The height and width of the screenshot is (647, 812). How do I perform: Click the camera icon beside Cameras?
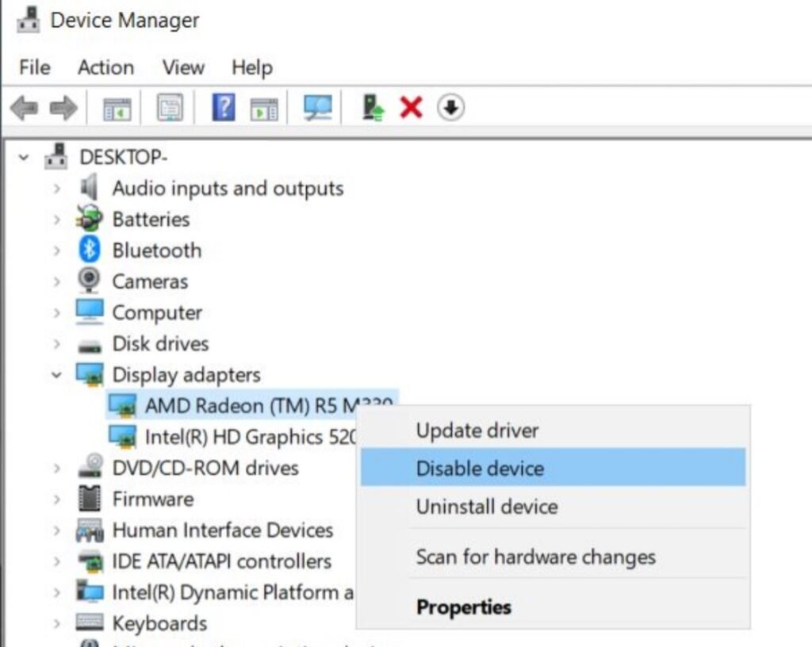click(x=90, y=281)
